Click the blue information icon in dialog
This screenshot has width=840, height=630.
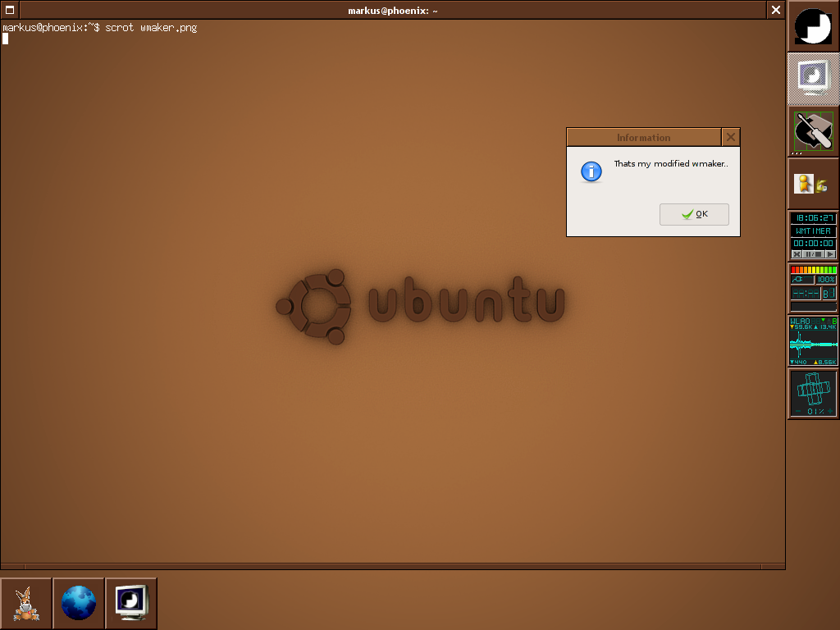[591, 171]
